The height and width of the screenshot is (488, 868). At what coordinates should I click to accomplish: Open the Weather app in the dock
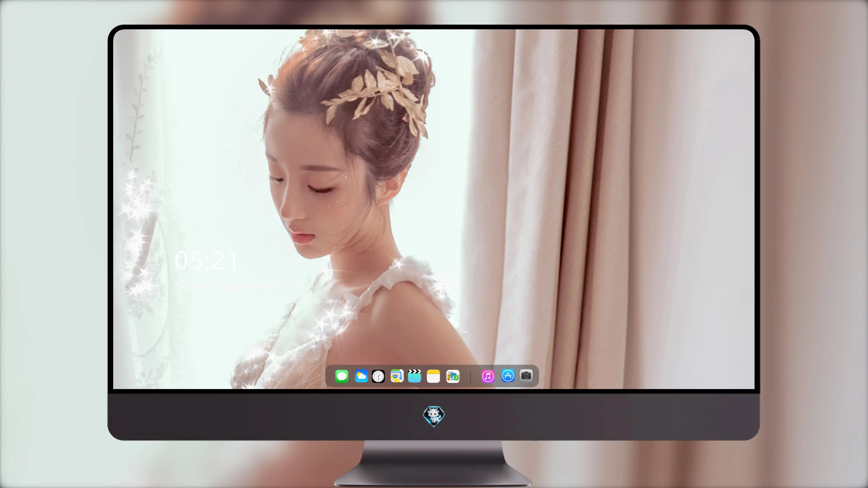(x=361, y=376)
